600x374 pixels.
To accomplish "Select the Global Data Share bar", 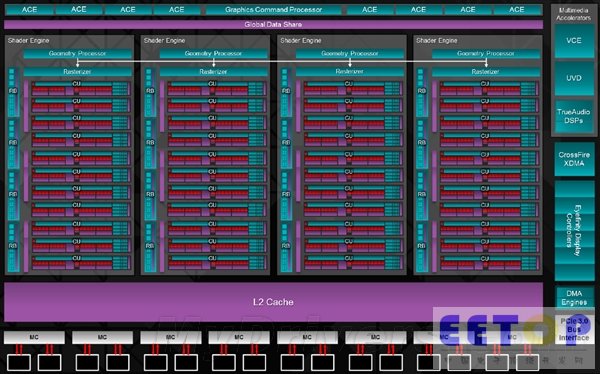I will 273,24.
